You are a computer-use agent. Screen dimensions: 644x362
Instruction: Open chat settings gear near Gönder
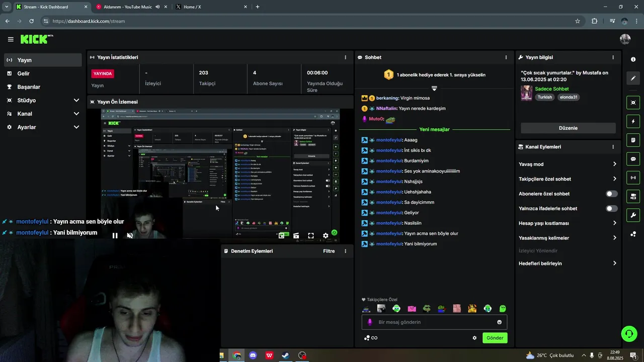coord(474,338)
